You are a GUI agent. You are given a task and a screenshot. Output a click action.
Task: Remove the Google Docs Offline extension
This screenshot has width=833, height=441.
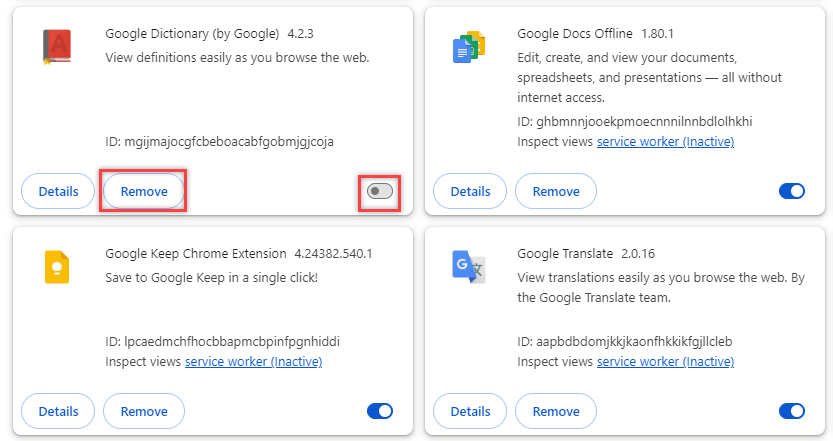point(556,191)
